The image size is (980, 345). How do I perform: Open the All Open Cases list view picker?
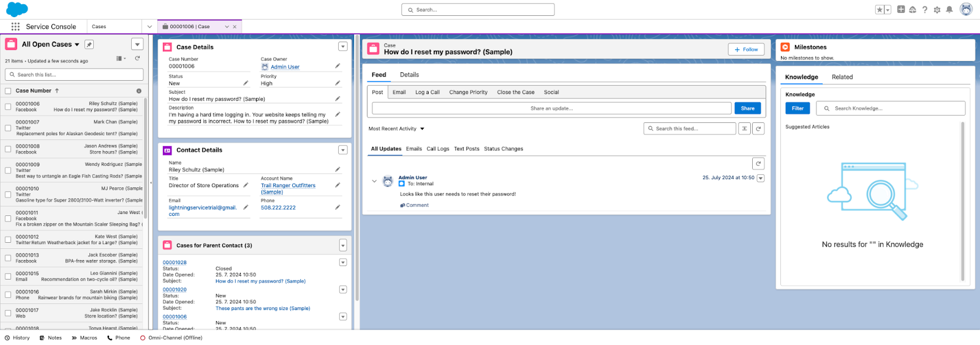click(77, 45)
